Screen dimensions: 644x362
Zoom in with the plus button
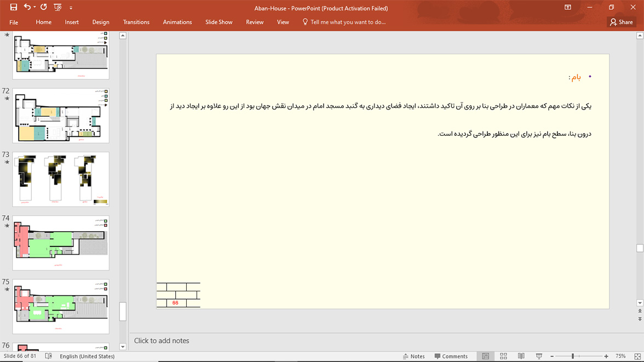(x=606, y=356)
